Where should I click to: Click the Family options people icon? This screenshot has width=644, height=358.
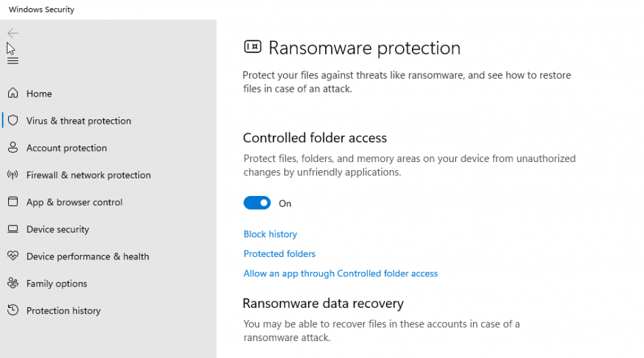(13, 283)
